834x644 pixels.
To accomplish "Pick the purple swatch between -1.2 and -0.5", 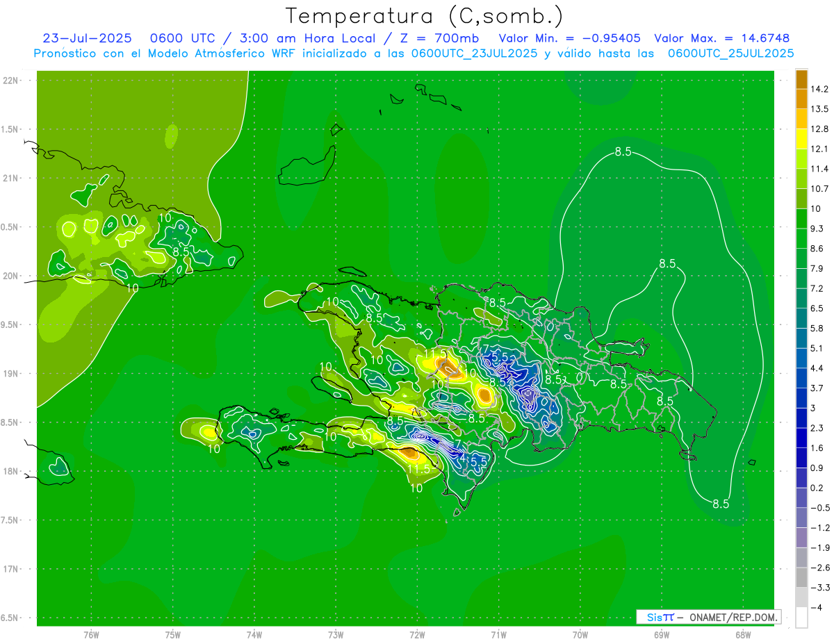I will pos(801,518).
